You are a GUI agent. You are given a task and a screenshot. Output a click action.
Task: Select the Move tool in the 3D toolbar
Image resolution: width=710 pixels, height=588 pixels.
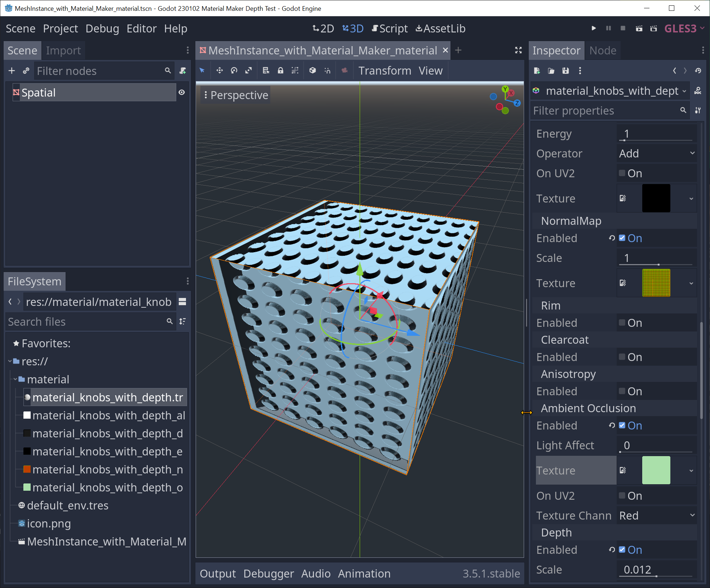point(219,71)
